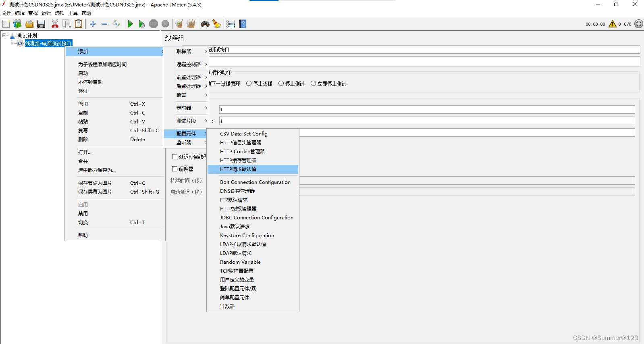This screenshot has width=644, height=344.
Task: Select 线程组-电商测试接口 tree node
Action: [48, 44]
